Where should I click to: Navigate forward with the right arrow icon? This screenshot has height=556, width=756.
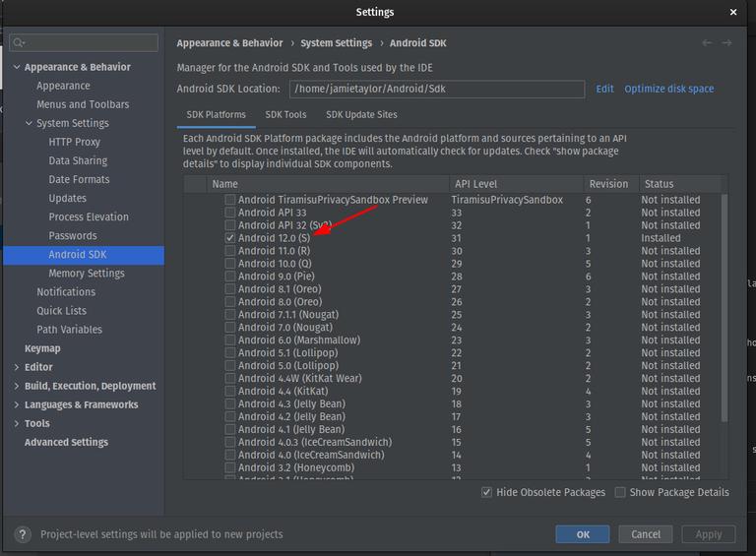pyautogui.click(x=726, y=43)
